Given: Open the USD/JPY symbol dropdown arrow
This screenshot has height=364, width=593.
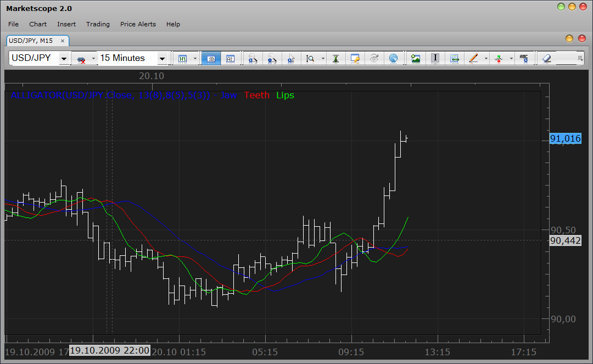Looking at the screenshot, I should 64,59.
